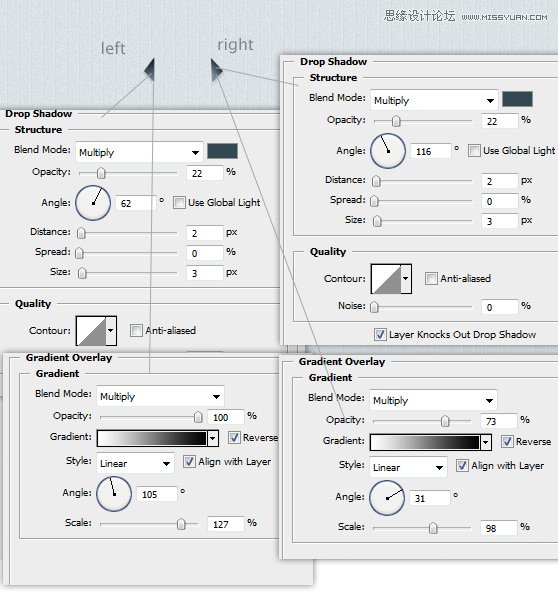Toggle Use Global Light in left Drop Shadow
Screen dimensions: 558x600
click(x=179, y=202)
